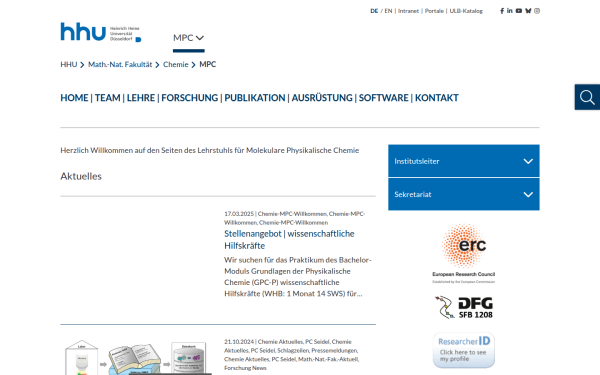The width and height of the screenshot is (600, 375).
Task: Expand the Sekretariat panel
Action: (464, 194)
